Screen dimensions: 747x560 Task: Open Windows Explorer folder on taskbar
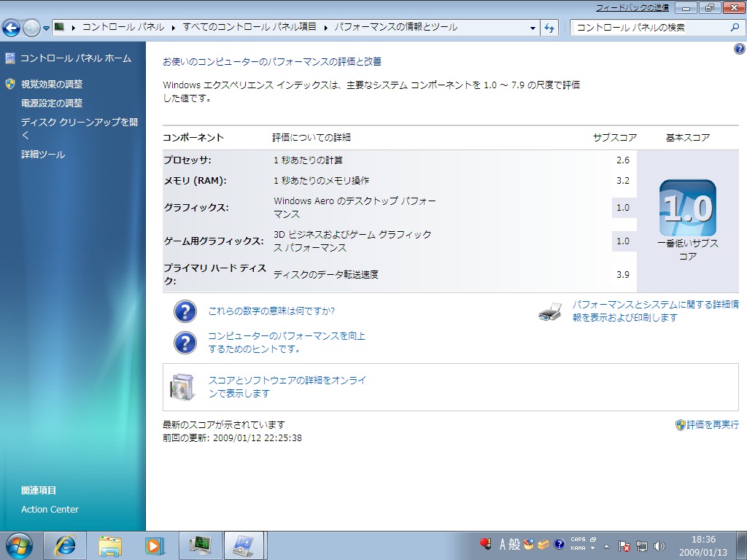[x=110, y=545]
